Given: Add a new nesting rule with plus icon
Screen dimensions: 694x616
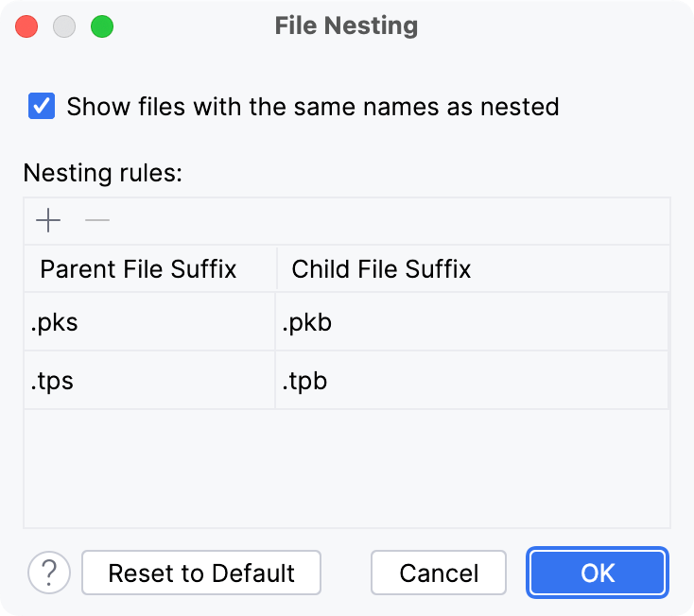Looking at the screenshot, I should [x=48, y=221].
